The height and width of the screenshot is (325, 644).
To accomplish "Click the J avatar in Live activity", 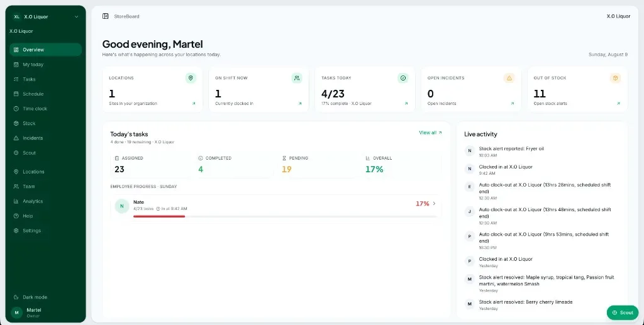I will 469,211.
